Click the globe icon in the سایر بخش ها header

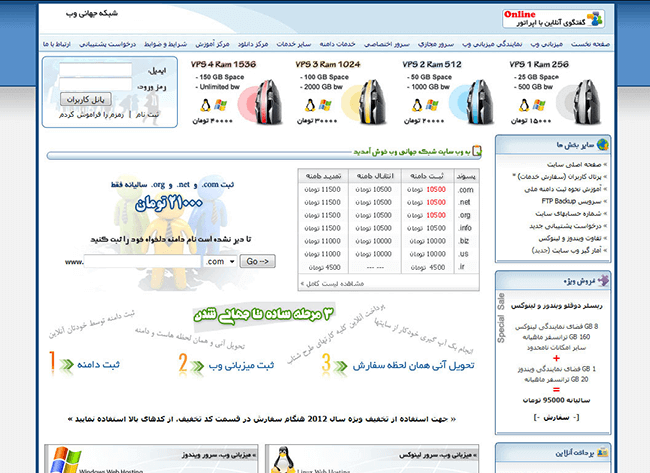click(602, 145)
